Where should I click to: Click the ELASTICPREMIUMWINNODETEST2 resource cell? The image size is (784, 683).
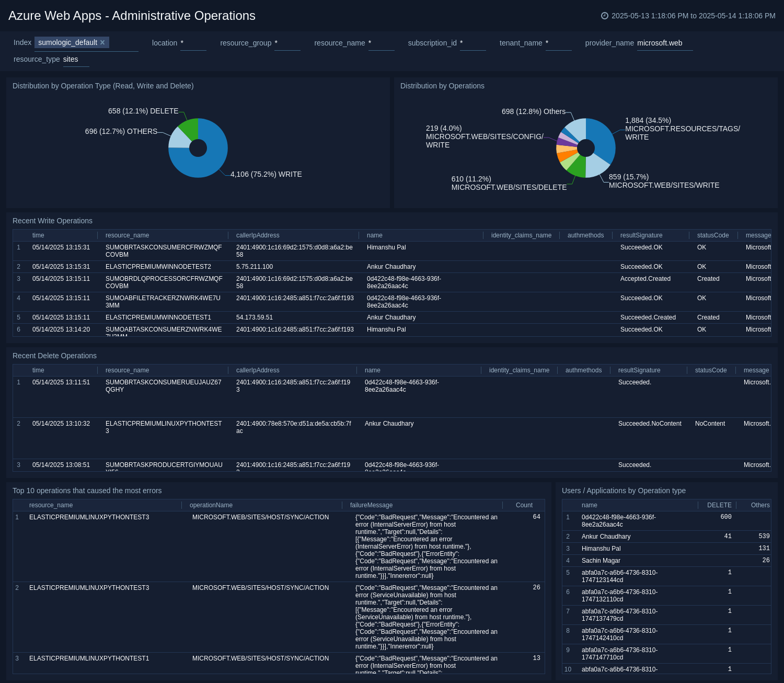158,267
